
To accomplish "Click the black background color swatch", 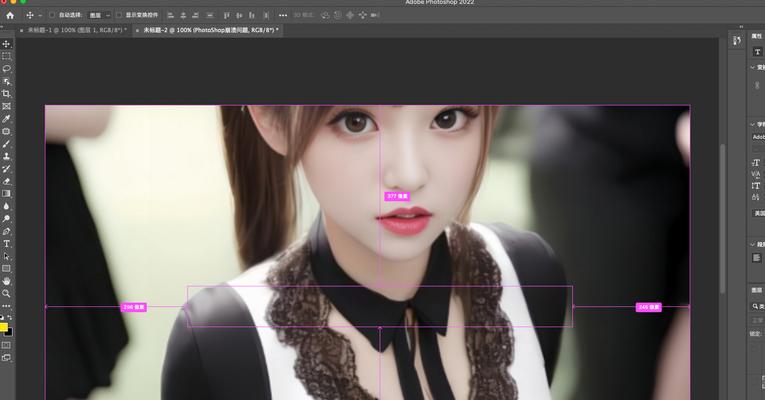I will (9, 332).
